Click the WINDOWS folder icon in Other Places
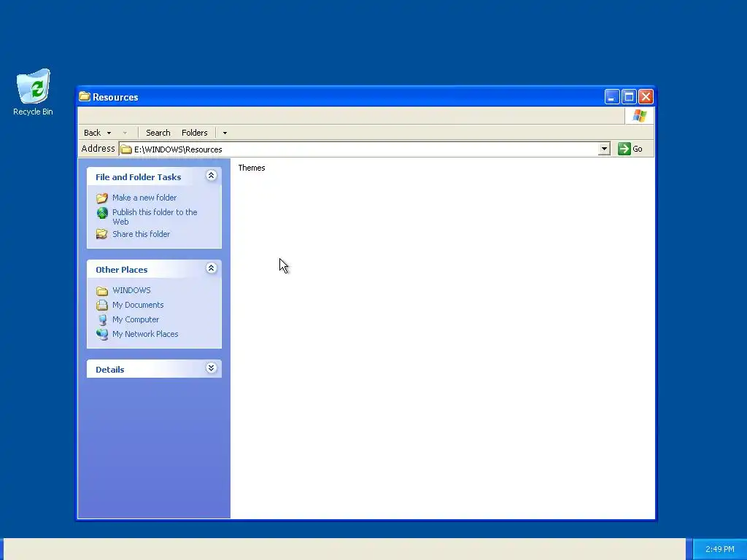The height and width of the screenshot is (560, 747). 102,290
